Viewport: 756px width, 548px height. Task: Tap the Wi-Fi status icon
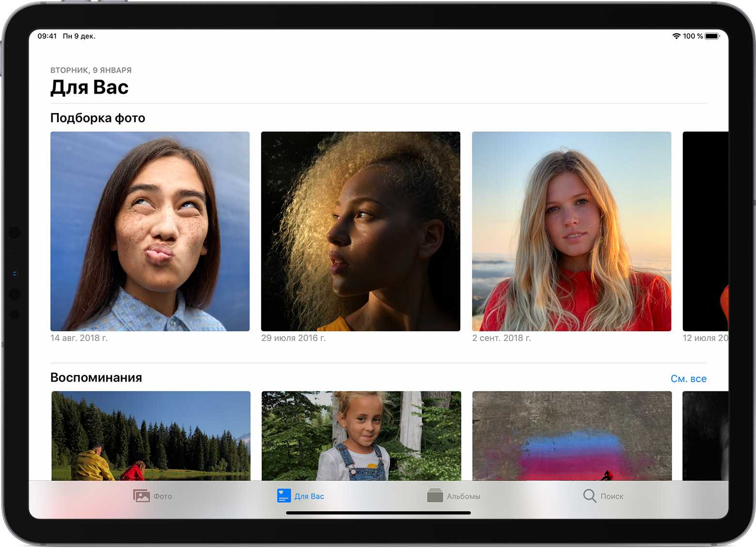coord(676,36)
